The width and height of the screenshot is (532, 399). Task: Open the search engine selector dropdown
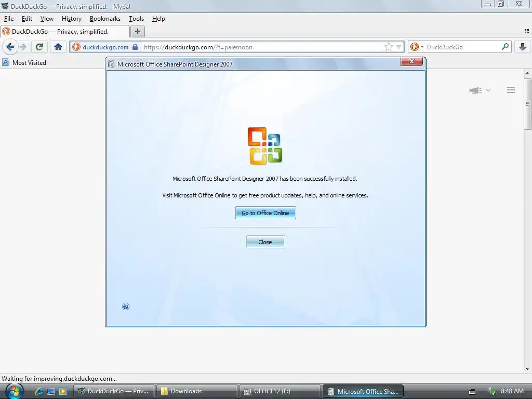[417, 47]
